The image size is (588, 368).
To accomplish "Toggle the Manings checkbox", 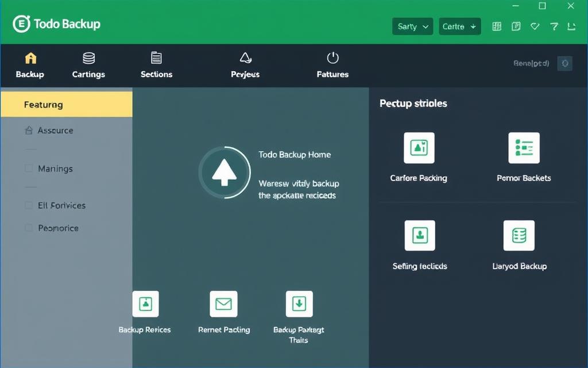I will (x=29, y=168).
